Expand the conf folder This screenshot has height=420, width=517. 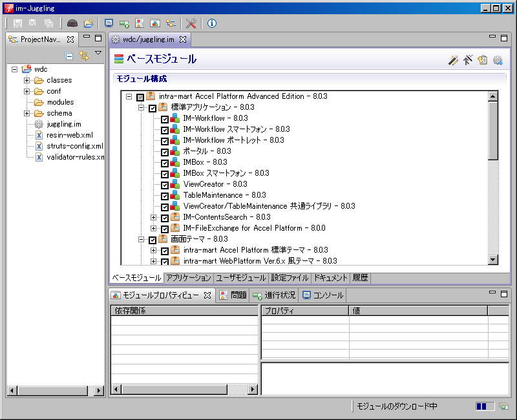pyautogui.click(x=26, y=91)
